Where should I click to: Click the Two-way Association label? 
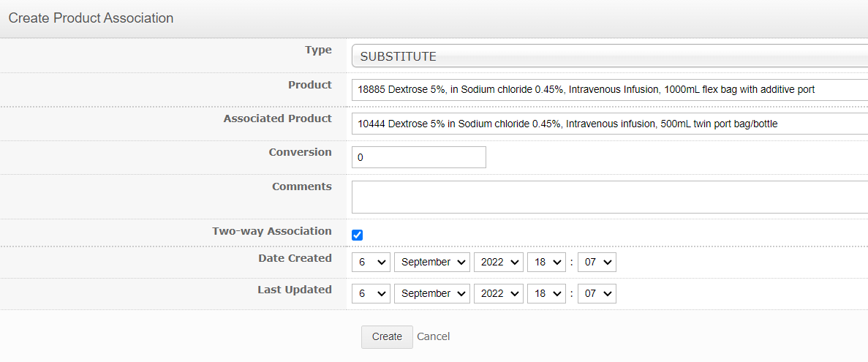(x=272, y=231)
